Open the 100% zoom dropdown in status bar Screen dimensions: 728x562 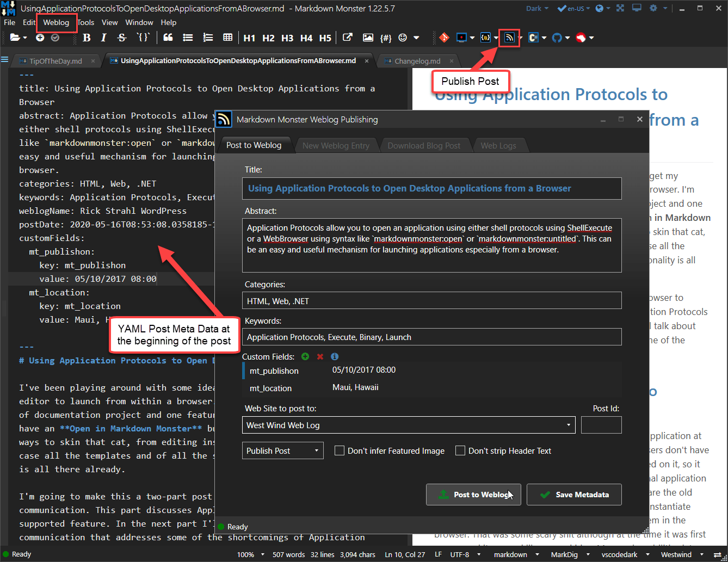pyautogui.click(x=251, y=554)
